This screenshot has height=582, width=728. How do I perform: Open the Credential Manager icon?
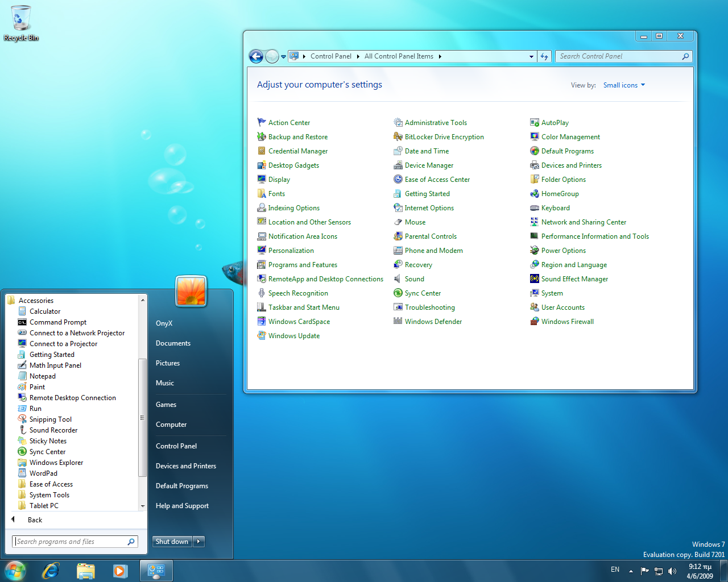click(262, 151)
